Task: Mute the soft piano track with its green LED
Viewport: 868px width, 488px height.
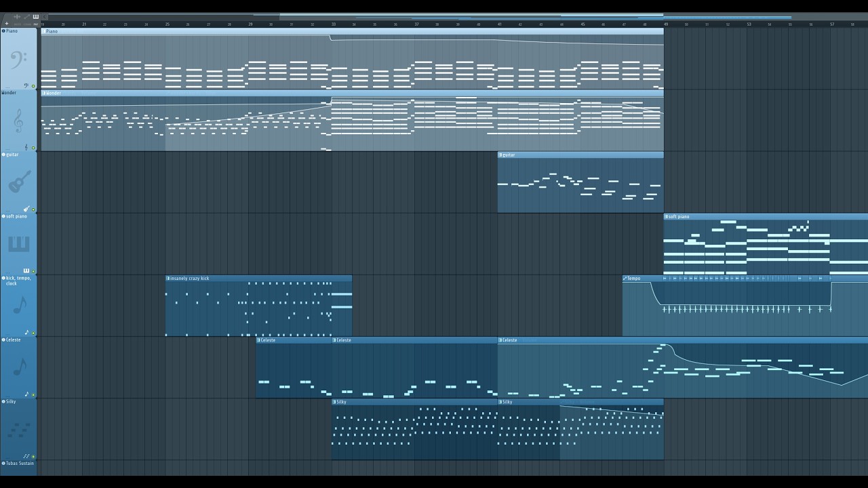Action: click(33, 271)
